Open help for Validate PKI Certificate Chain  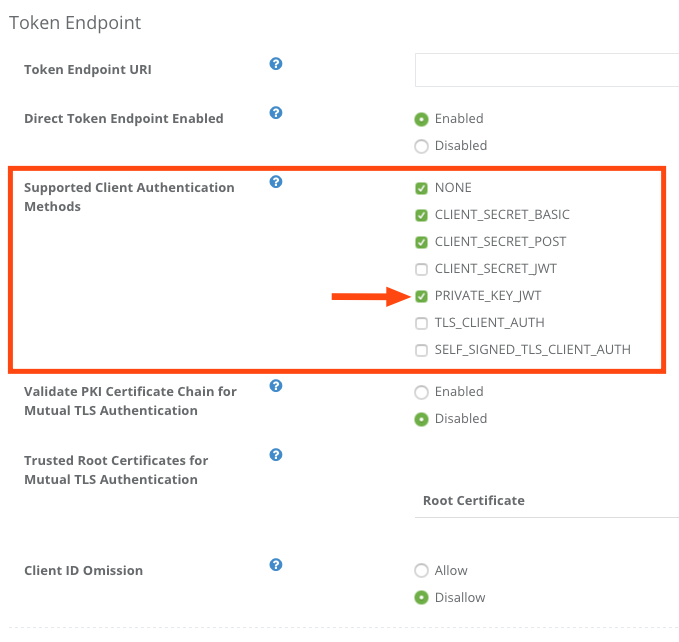click(x=276, y=386)
